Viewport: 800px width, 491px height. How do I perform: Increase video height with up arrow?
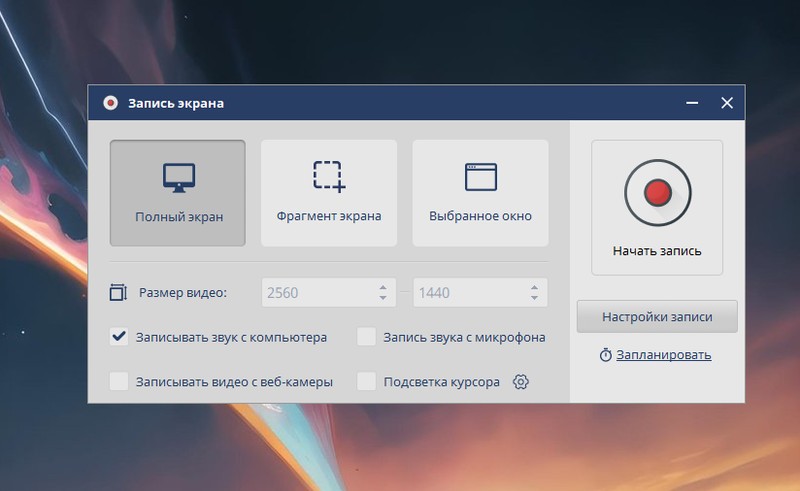click(534, 287)
